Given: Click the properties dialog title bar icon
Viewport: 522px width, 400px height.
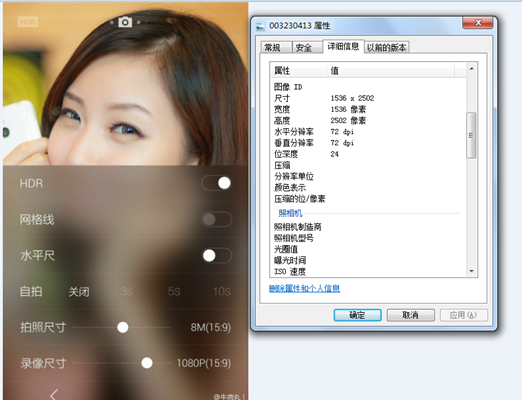Looking at the screenshot, I should pyautogui.click(x=260, y=26).
